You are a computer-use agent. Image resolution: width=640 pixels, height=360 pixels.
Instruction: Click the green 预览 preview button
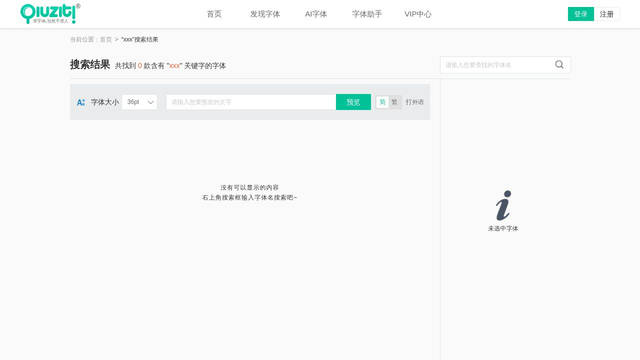pyautogui.click(x=353, y=102)
